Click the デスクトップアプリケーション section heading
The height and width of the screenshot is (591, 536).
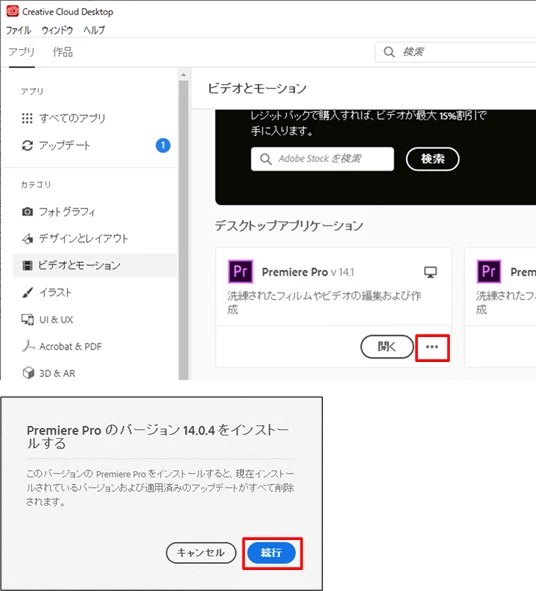pyautogui.click(x=289, y=226)
